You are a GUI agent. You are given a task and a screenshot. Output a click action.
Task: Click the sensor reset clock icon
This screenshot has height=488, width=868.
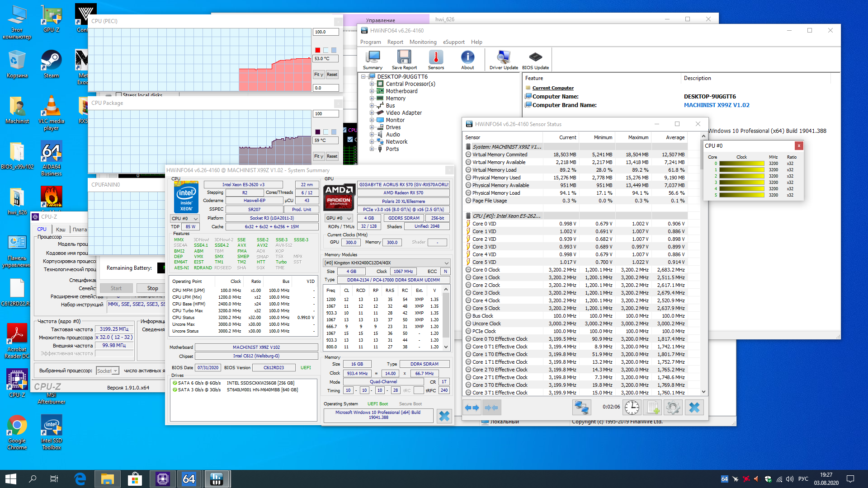point(632,408)
